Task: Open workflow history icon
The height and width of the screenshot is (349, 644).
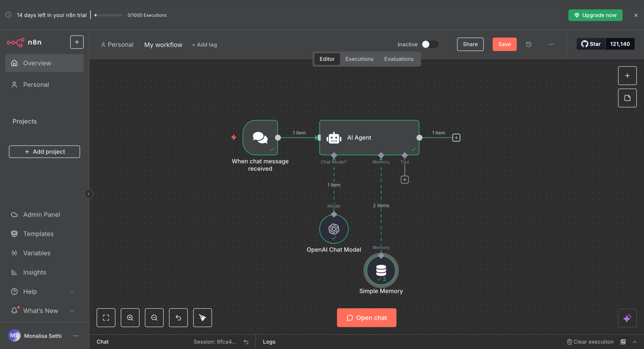Action: click(529, 44)
